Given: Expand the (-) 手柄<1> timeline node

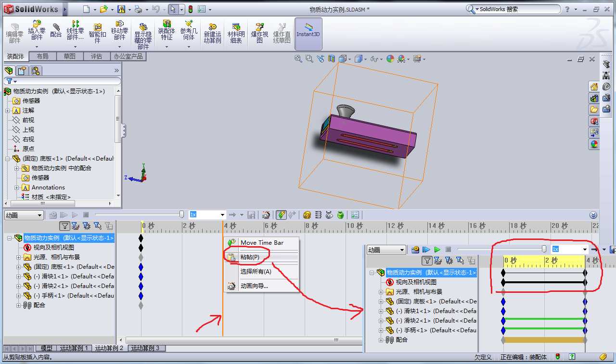Looking at the screenshot, I should 19,296.
